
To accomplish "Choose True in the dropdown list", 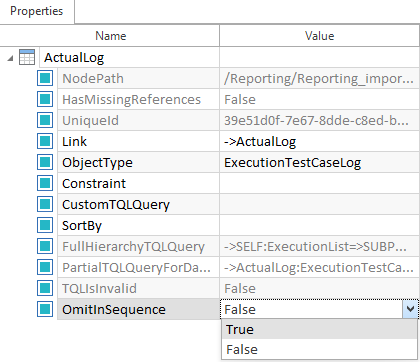I will [319, 329].
